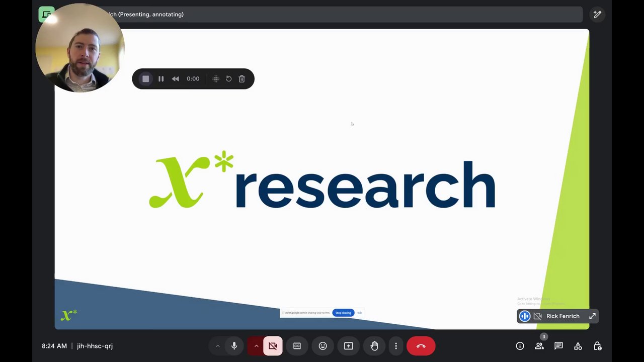Open audio settings arrow beside microphone
The width and height of the screenshot is (644, 362).
(x=217, y=346)
